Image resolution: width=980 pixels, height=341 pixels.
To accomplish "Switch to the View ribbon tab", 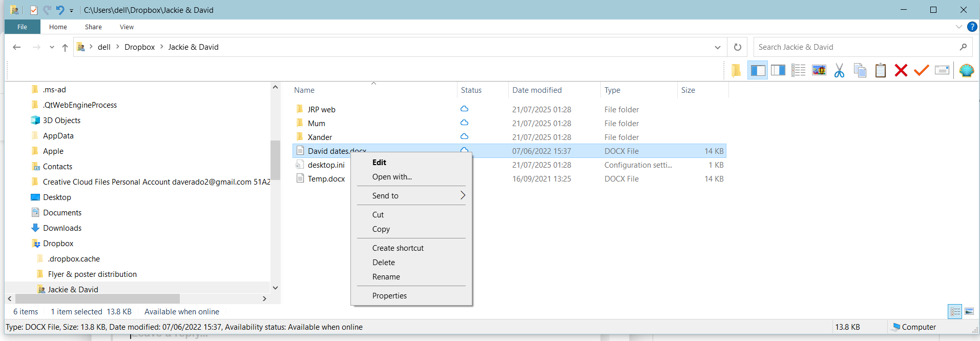I will click(127, 27).
